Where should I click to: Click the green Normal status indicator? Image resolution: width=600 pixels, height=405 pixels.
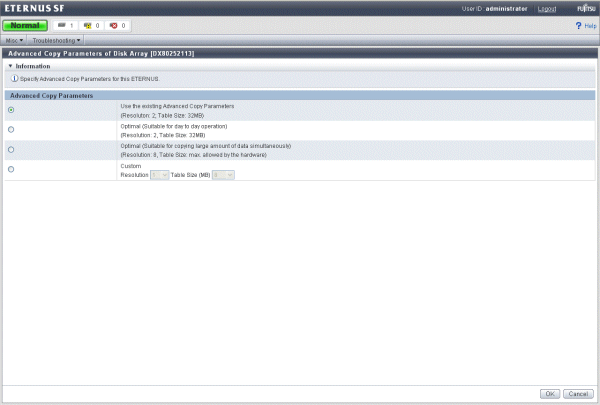pos(25,26)
